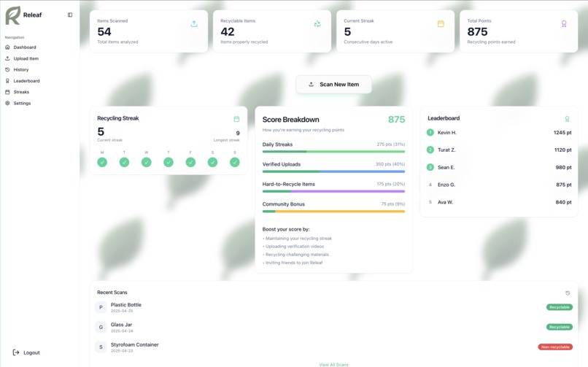Image resolution: width=588 pixels, height=367 pixels.
Task: Click rank 1 badge beside Kevin H.
Action: click(430, 132)
